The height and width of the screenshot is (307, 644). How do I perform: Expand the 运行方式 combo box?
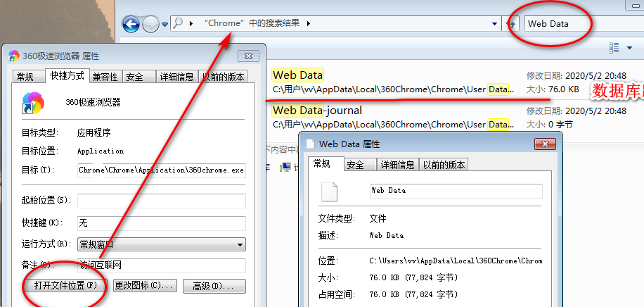pyautogui.click(x=240, y=245)
